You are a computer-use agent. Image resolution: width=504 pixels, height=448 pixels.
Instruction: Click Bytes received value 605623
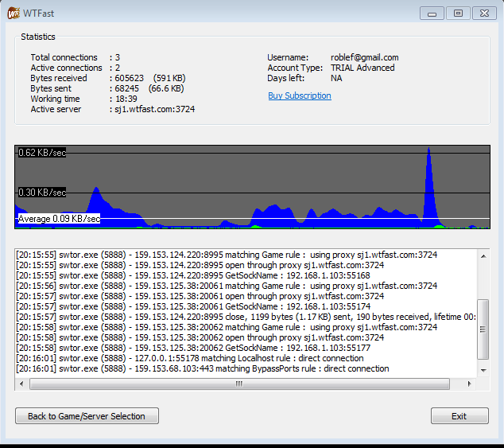130,78
